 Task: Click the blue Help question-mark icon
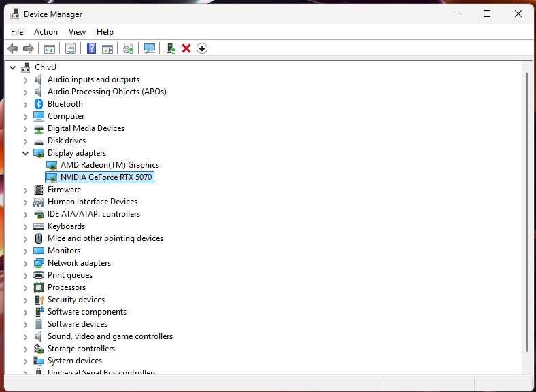click(92, 48)
